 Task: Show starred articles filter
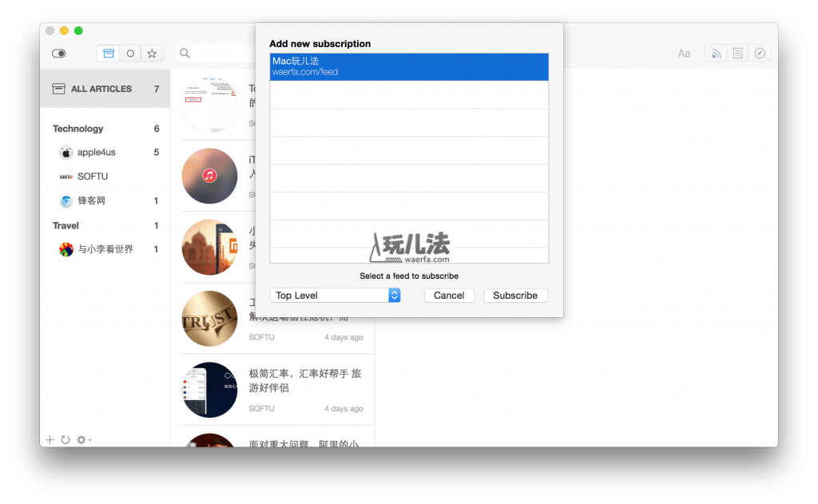point(152,54)
